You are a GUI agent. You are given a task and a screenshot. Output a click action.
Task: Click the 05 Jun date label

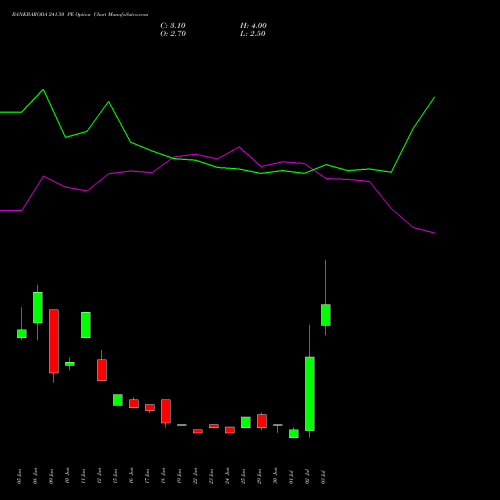pyautogui.click(x=20, y=476)
